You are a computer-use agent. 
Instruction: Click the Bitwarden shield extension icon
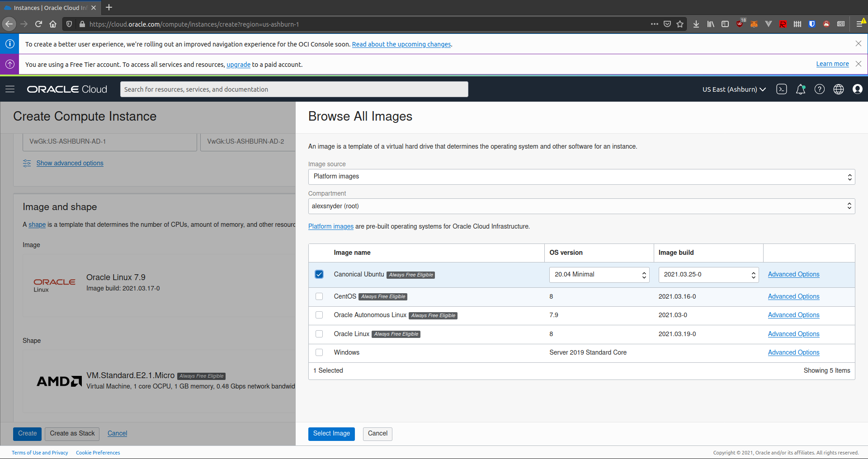coord(812,24)
